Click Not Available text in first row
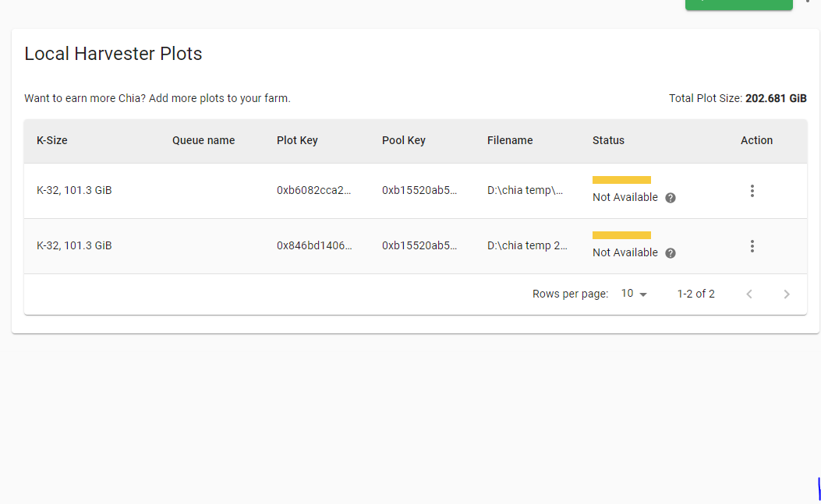The image size is (821, 504). (625, 197)
